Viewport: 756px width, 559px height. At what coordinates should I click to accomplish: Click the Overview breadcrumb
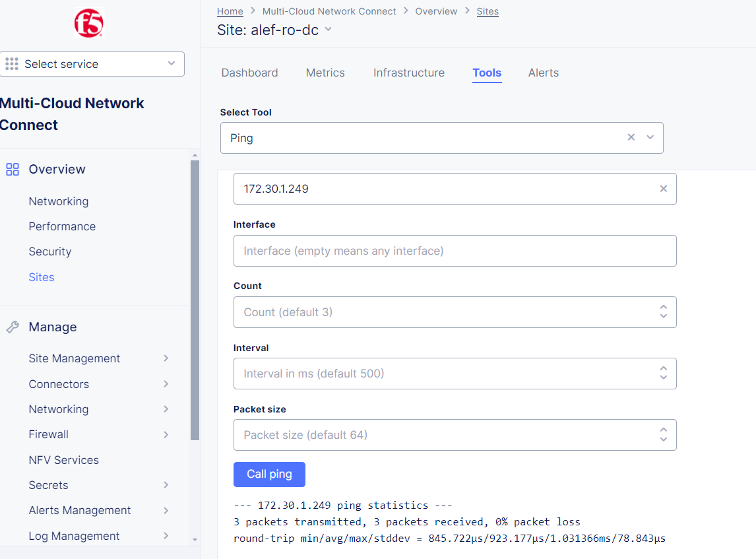[436, 12]
